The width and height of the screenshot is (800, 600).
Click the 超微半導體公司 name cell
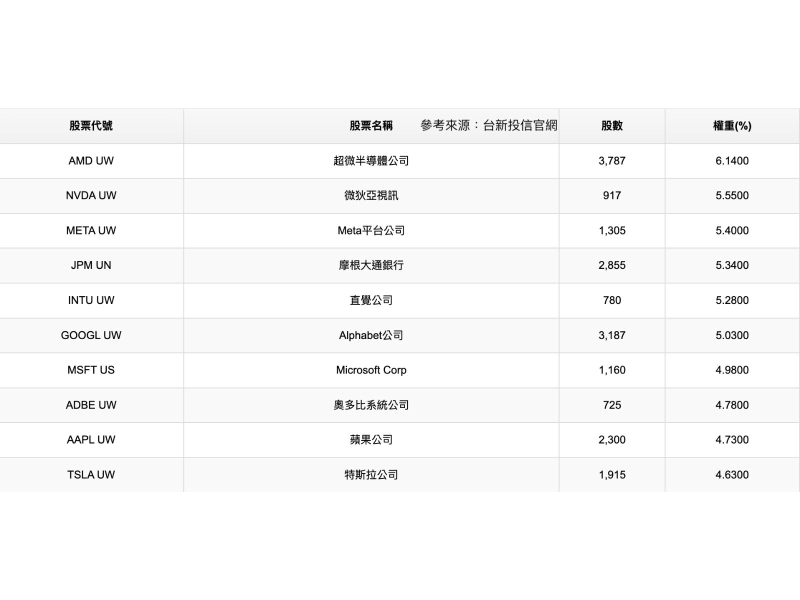(371, 161)
